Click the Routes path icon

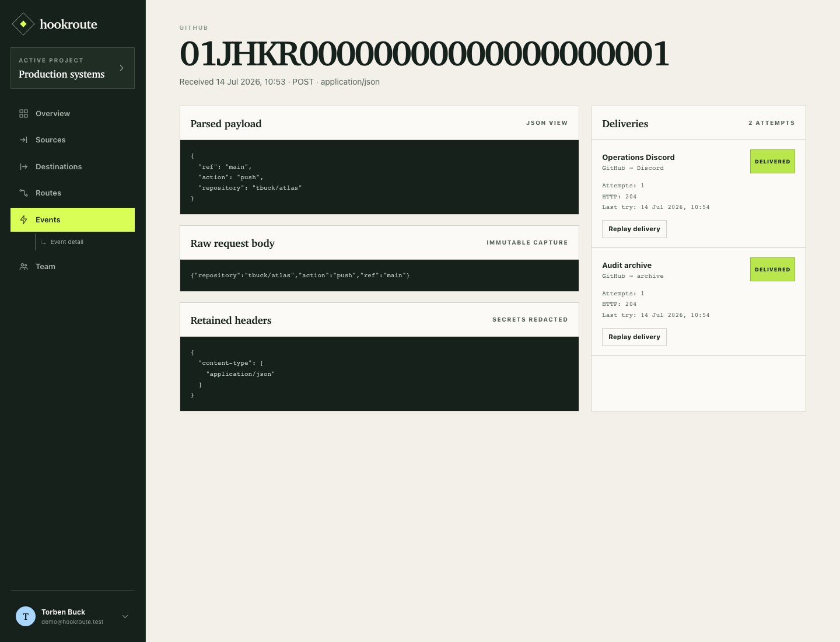(x=23, y=193)
